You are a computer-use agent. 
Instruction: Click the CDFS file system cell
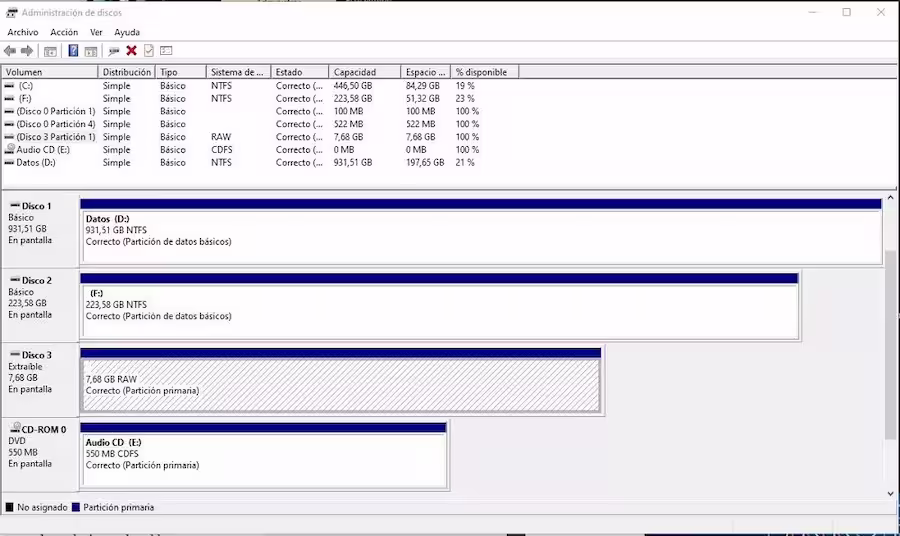(222, 150)
